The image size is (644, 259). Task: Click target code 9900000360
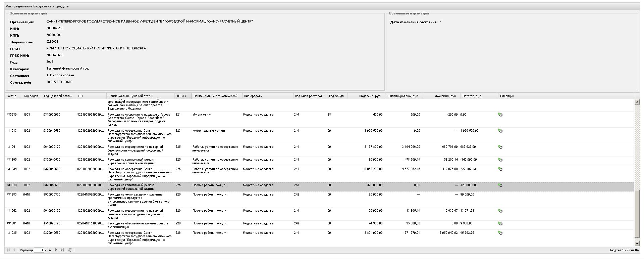tap(52, 195)
